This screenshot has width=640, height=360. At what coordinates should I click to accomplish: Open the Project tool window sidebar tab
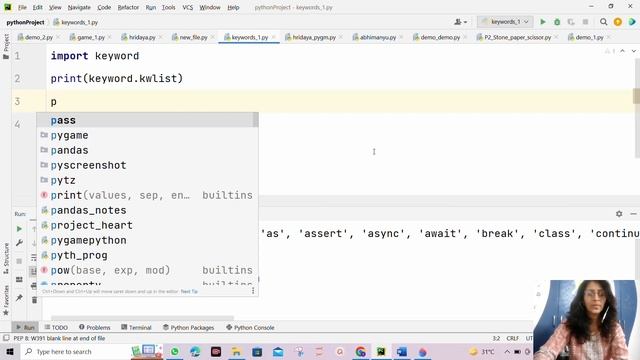(6, 46)
